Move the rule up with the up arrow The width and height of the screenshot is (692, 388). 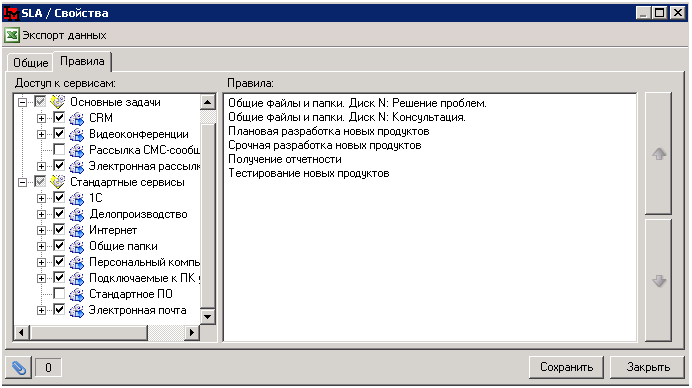click(658, 154)
